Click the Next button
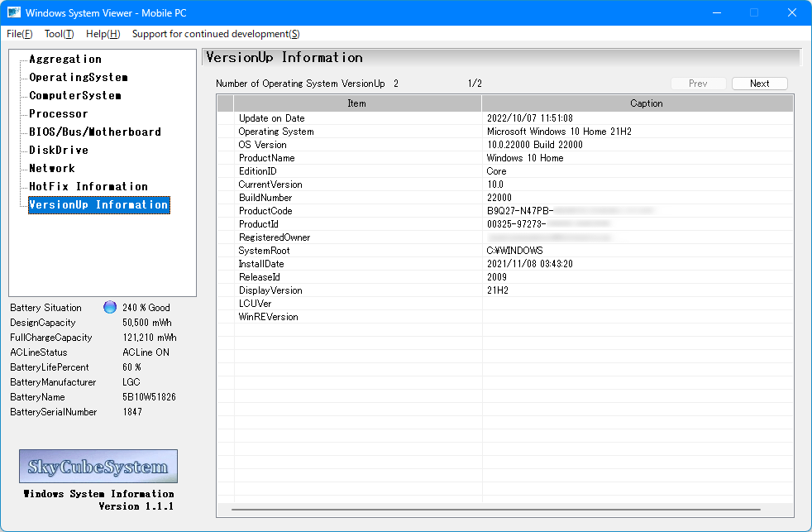Viewport: 812px width, 532px height. (x=760, y=84)
